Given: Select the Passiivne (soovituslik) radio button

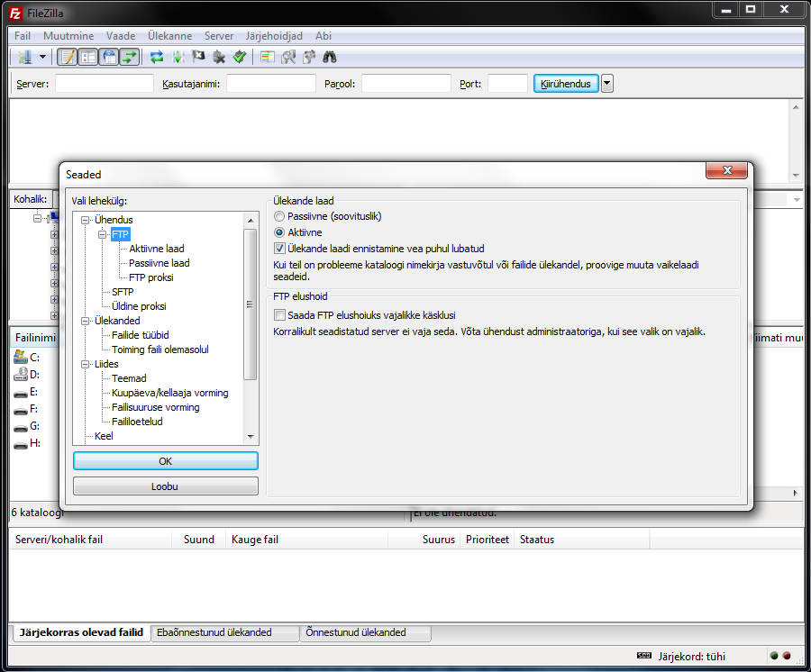Looking at the screenshot, I should point(279,216).
